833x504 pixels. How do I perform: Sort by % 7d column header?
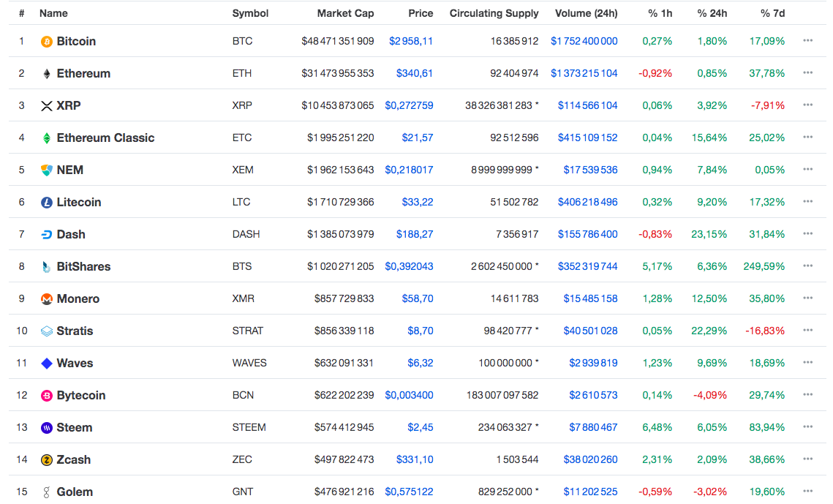(773, 13)
